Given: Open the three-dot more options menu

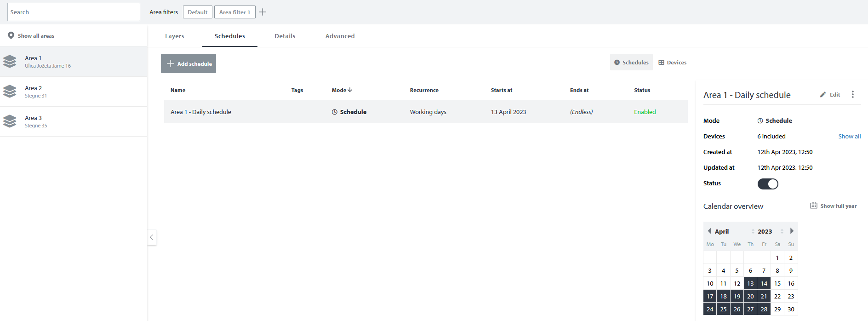Looking at the screenshot, I should [x=852, y=94].
